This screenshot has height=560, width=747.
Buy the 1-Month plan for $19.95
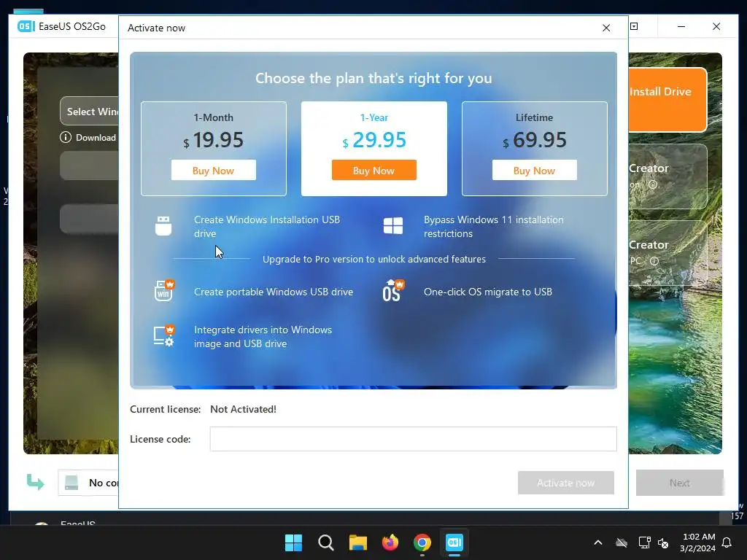coord(214,170)
